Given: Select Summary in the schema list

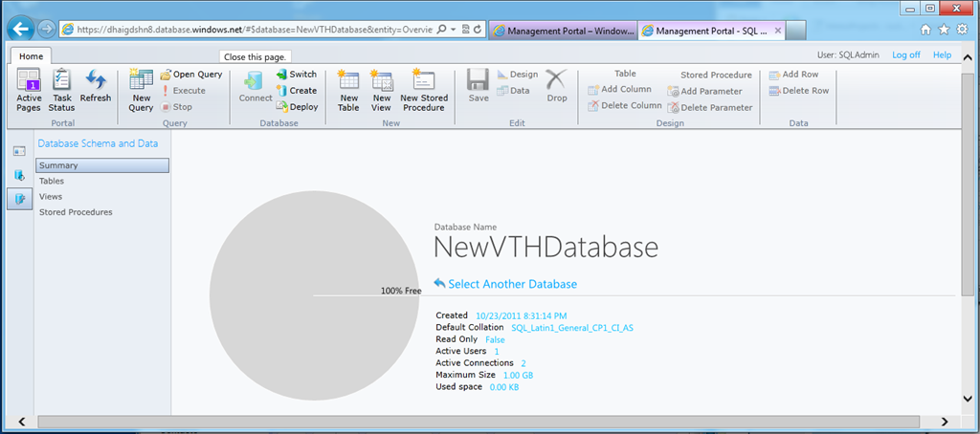Looking at the screenshot, I should (102, 165).
